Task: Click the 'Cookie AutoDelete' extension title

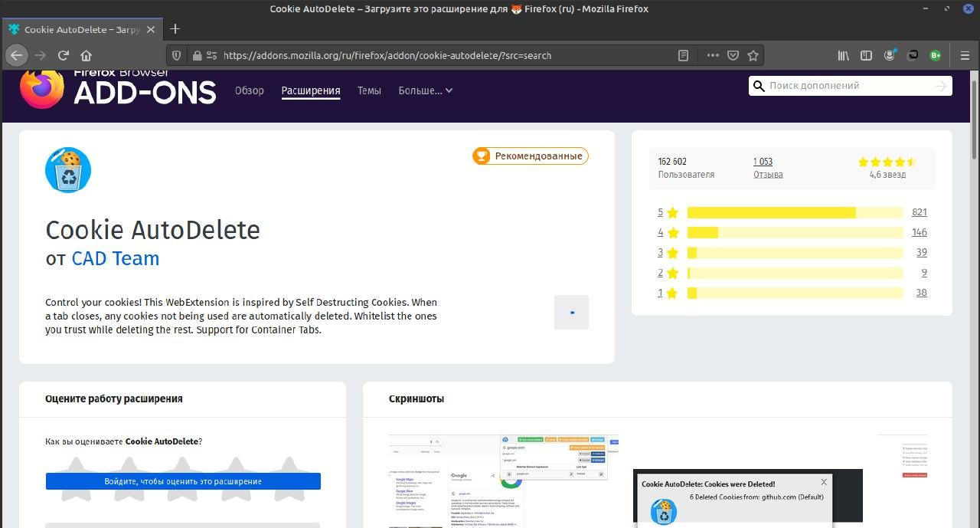Action: (153, 230)
